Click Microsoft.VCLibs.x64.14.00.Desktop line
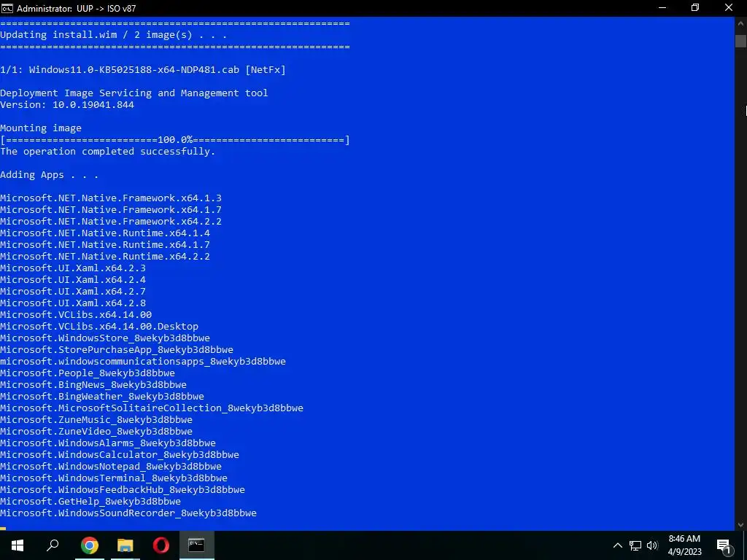Screen dimensions: 747x560 pyautogui.click(x=99, y=326)
